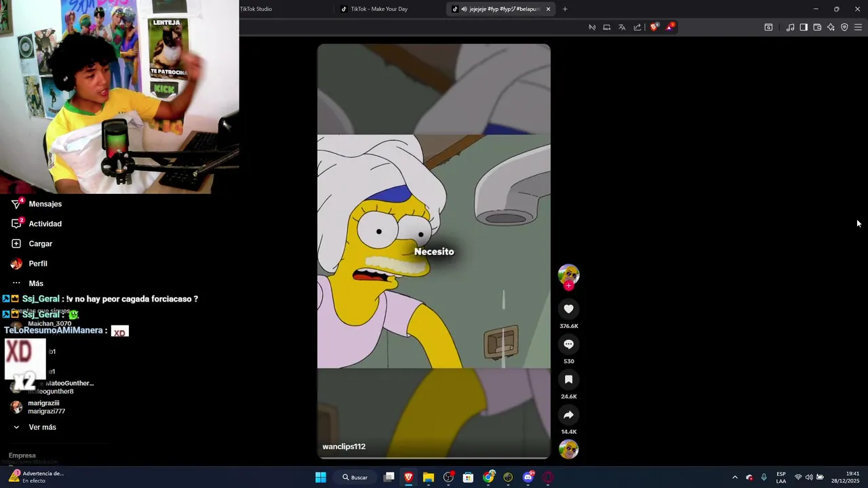Open the creator's avatar above the like button
868x488 pixels.
(568, 274)
